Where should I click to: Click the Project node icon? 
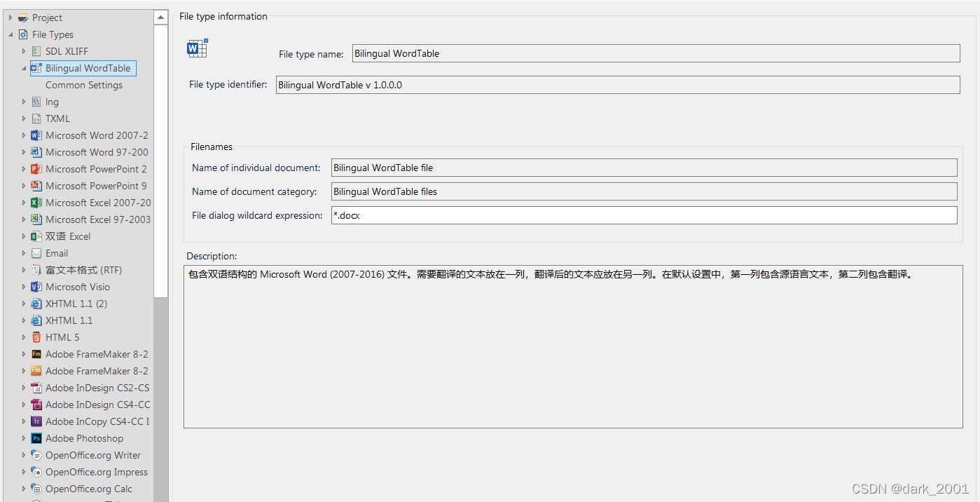(x=23, y=18)
